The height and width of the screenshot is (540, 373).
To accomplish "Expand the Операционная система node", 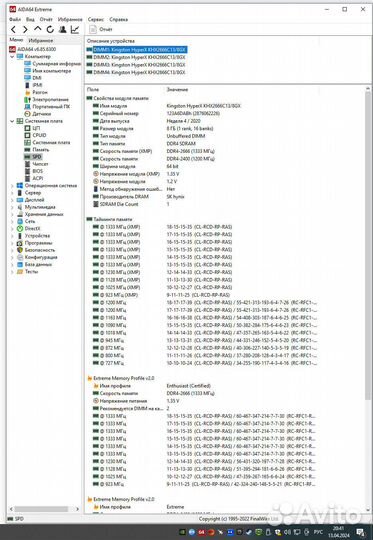I will pyautogui.click(x=12, y=186).
